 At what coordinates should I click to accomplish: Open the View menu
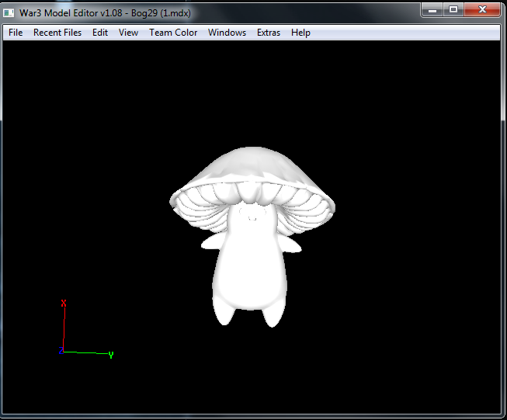click(x=128, y=33)
